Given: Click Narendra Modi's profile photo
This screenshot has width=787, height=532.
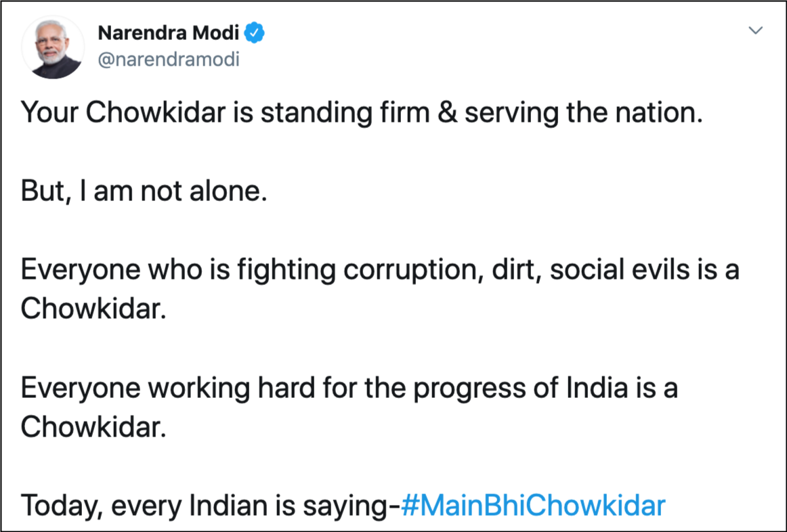Looking at the screenshot, I should tap(53, 47).
